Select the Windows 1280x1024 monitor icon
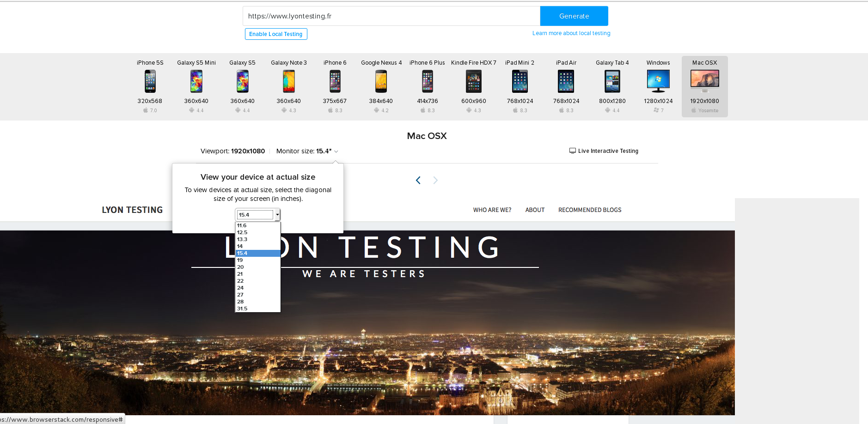The height and width of the screenshot is (424, 868). pyautogui.click(x=658, y=81)
